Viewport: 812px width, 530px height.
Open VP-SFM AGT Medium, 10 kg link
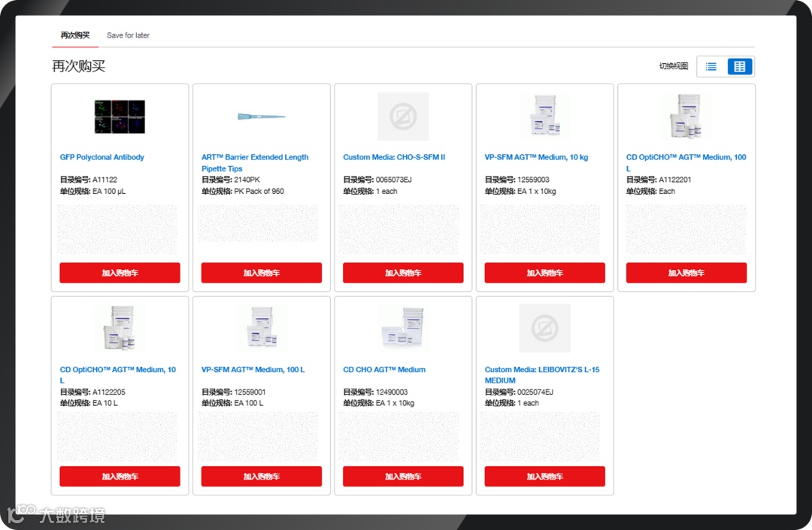click(537, 157)
